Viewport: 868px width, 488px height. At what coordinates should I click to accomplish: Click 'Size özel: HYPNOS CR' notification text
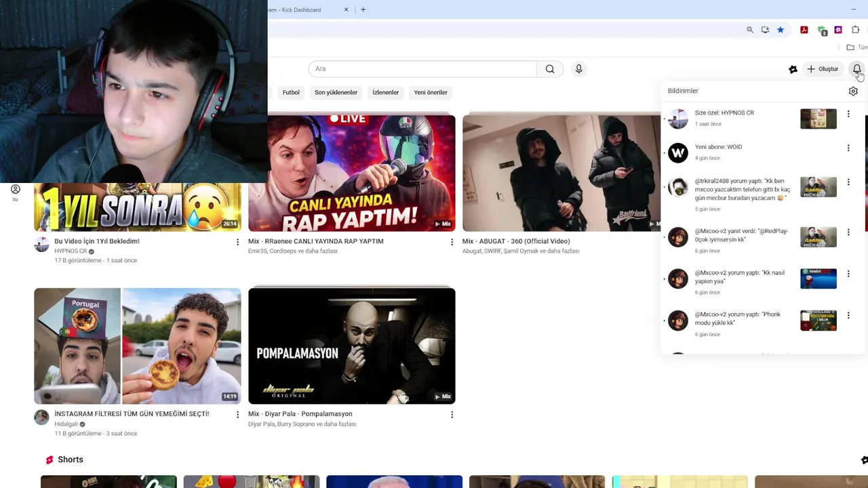(724, 113)
